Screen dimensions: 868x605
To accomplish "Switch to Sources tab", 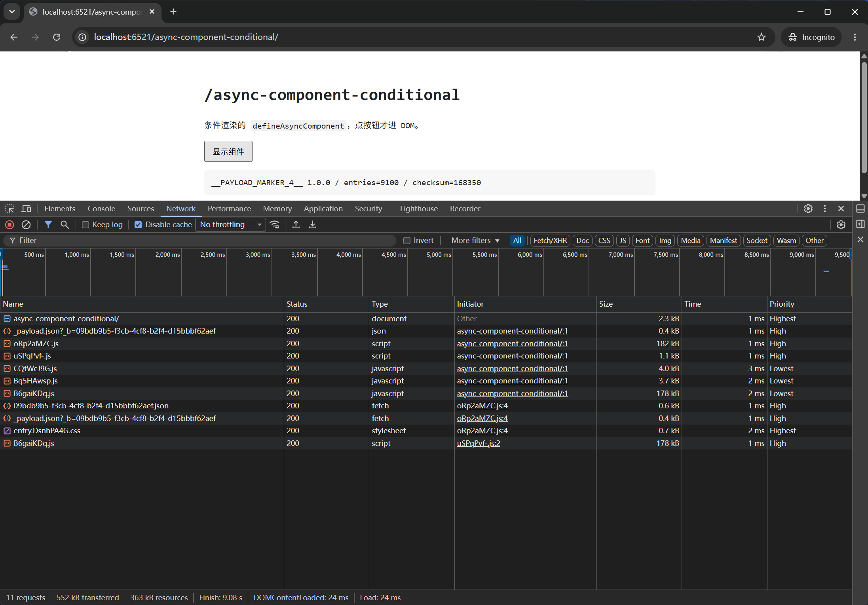I will (x=141, y=209).
